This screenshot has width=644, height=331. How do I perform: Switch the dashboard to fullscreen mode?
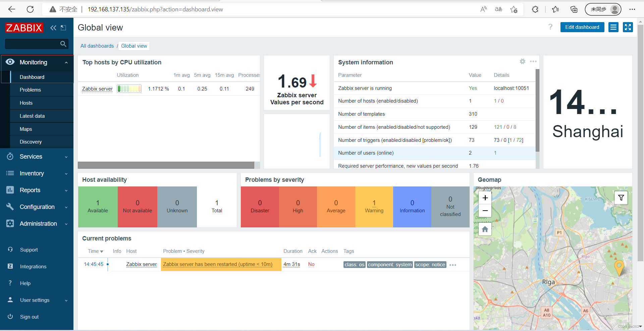coord(628,27)
